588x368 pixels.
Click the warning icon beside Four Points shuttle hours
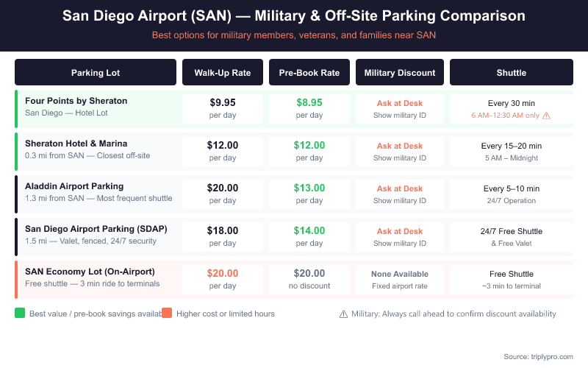tap(546, 116)
